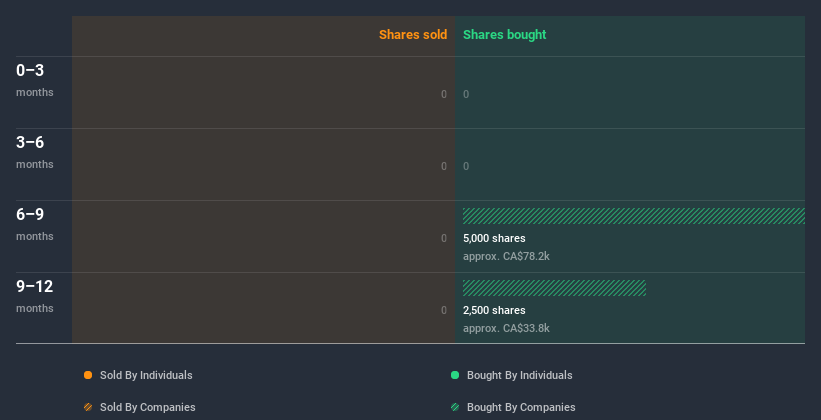Click the striped Bought By Companies legend icon
This screenshot has height=420, width=821.
point(455,407)
